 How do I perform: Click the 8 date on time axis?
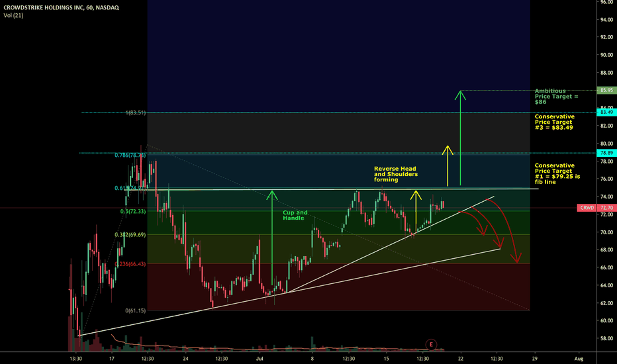312,359
